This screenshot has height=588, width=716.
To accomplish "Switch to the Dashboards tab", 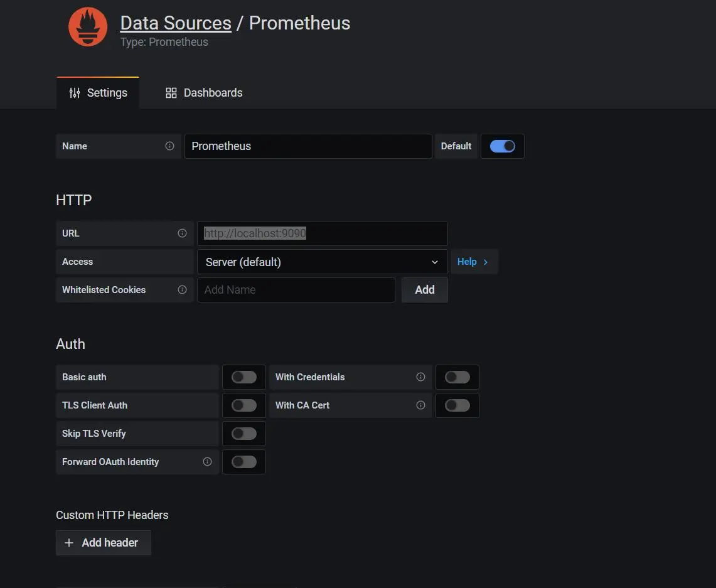I will (204, 93).
